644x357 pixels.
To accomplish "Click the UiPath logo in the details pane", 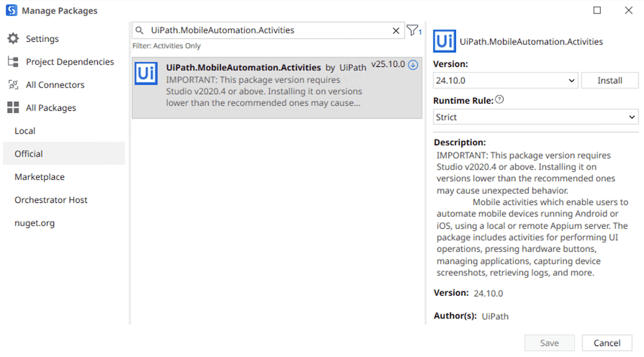I will 444,41.
